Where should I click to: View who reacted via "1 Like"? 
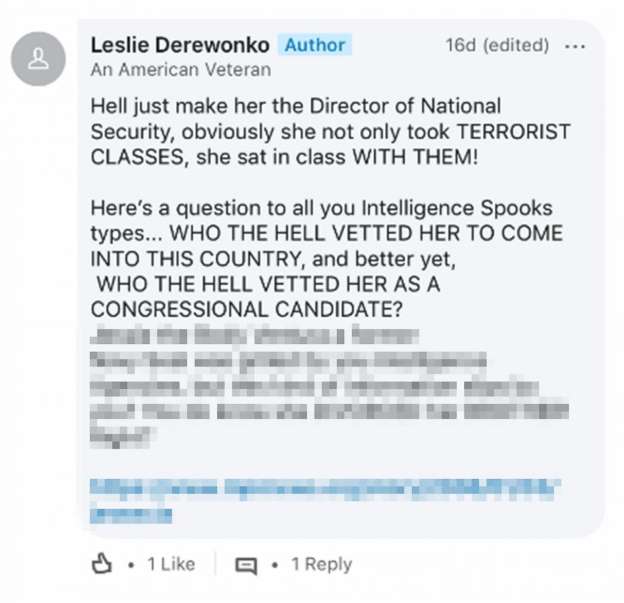click(170, 565)
